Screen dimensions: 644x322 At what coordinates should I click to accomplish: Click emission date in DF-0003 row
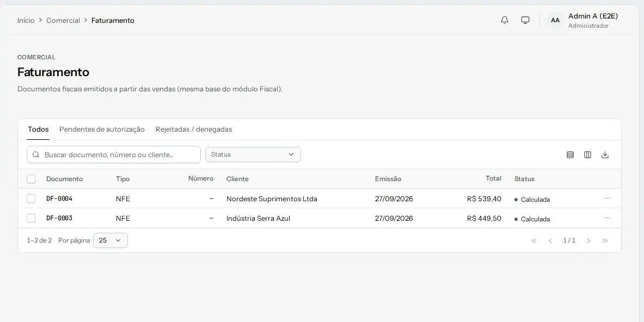tap(394, 219)
